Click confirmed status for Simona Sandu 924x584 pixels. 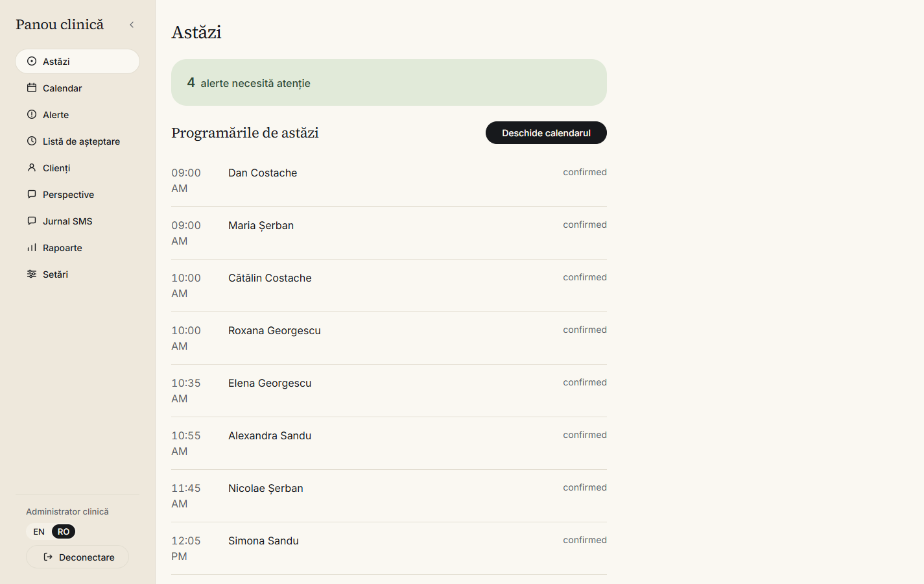(x=585, y=540)
